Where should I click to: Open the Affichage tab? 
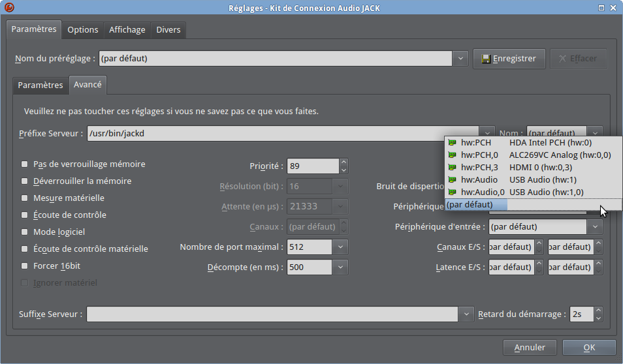point(127,30)
